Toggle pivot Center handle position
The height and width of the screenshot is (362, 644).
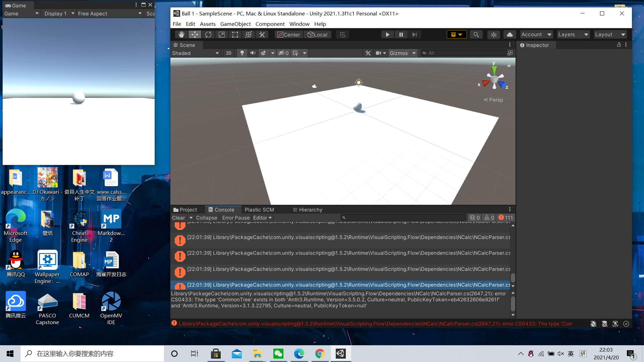(289, 35)
